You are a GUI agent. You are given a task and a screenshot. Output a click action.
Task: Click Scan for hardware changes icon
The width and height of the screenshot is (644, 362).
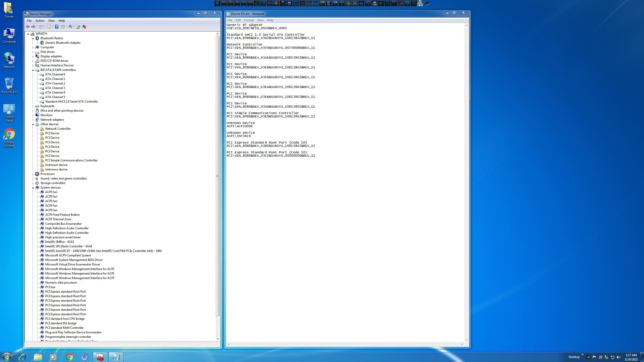pos(70,27)
